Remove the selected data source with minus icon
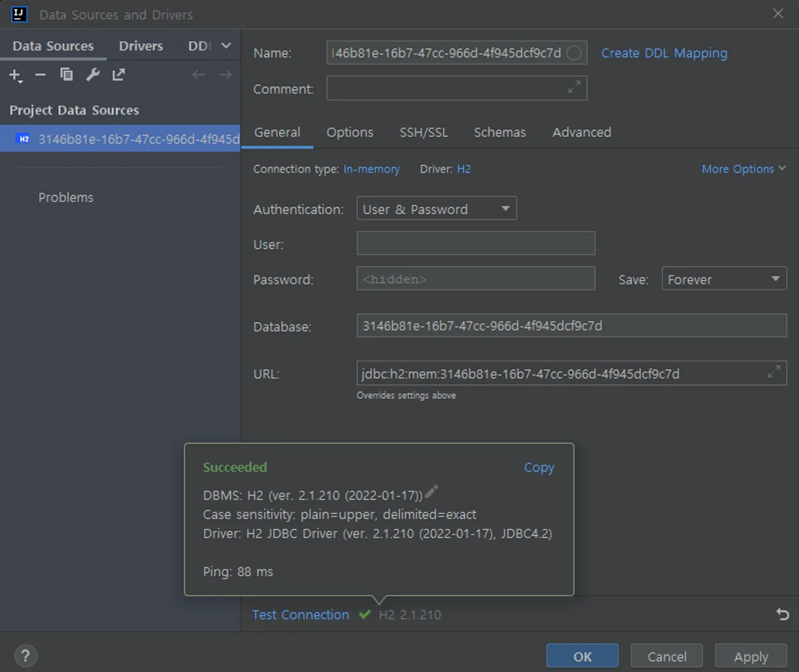This screenshot has width=799, height=672. [40, 75]
